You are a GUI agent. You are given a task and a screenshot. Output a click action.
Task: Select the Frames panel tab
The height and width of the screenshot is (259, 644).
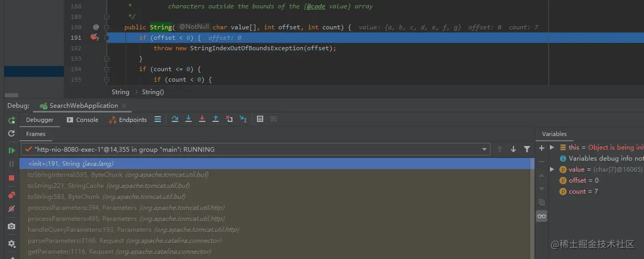pos(36,134)
